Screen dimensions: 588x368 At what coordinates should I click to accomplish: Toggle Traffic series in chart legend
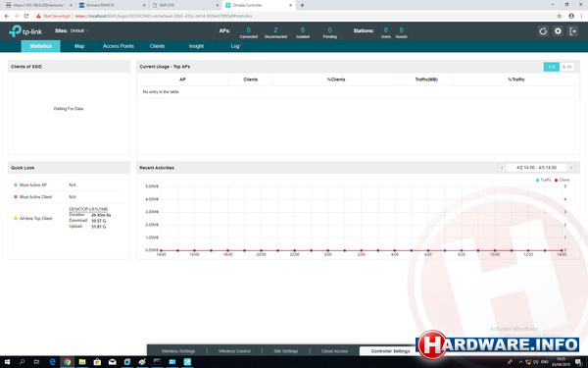point(543,180)
